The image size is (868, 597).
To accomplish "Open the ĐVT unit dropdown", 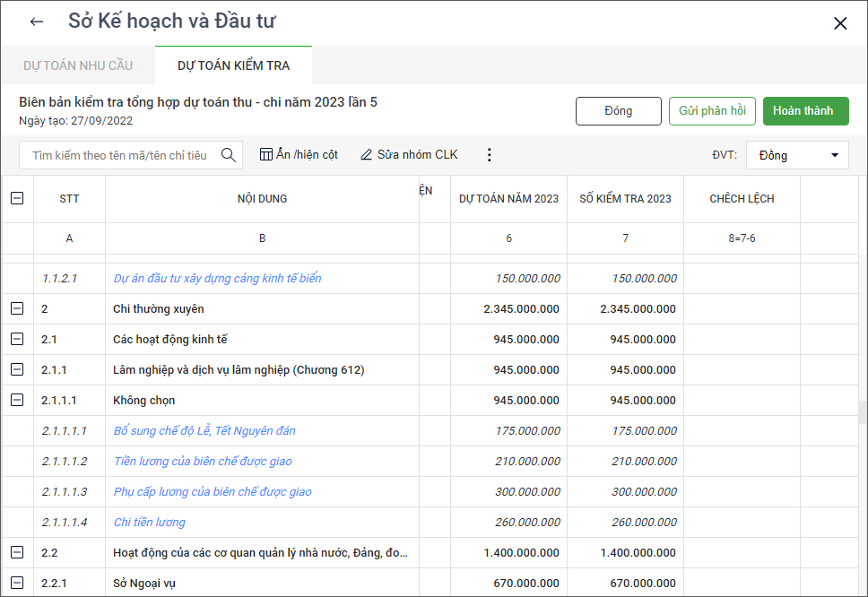I will pyautogui.click(x=797, y=155).
